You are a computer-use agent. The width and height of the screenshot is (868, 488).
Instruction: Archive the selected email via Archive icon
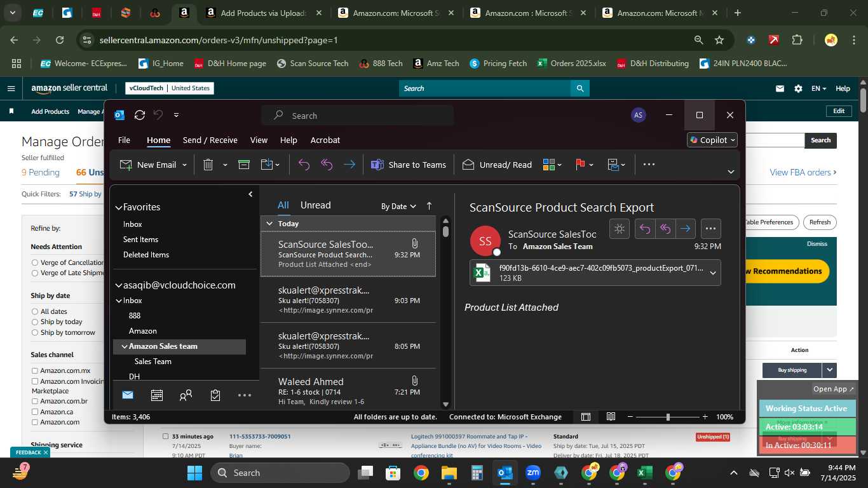(244, 165)
